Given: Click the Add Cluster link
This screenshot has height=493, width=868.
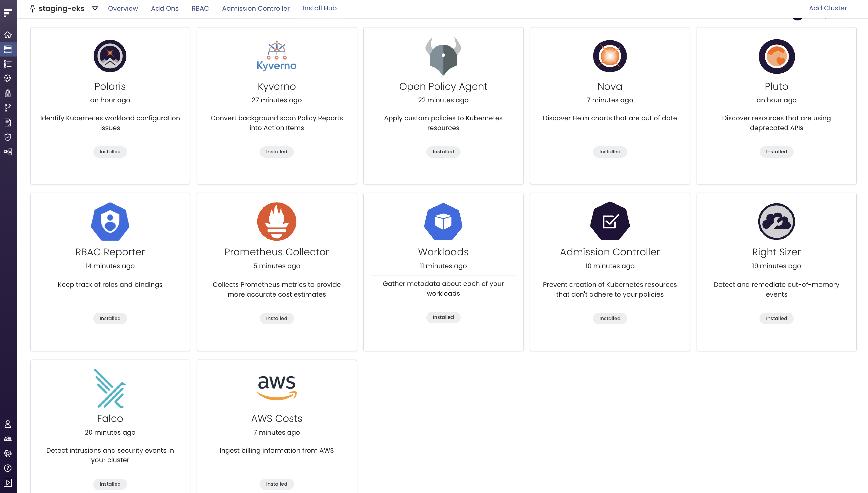Looking at the screenshot, I should tap(828, 8).
